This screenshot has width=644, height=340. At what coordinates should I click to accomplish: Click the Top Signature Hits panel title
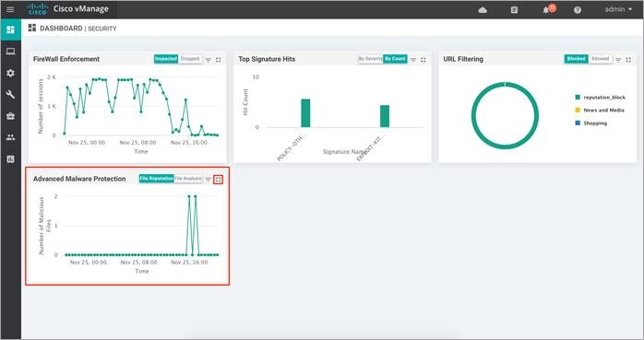click(x=267, y=59)
